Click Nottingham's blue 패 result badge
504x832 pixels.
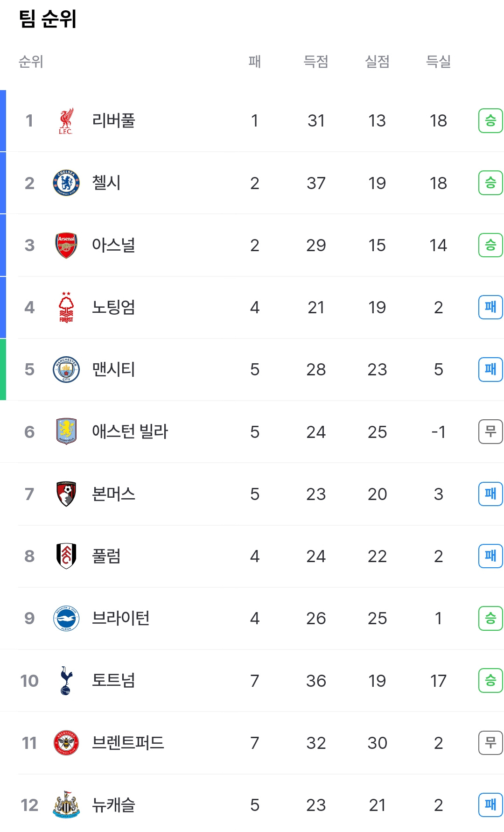pos(490,307)
